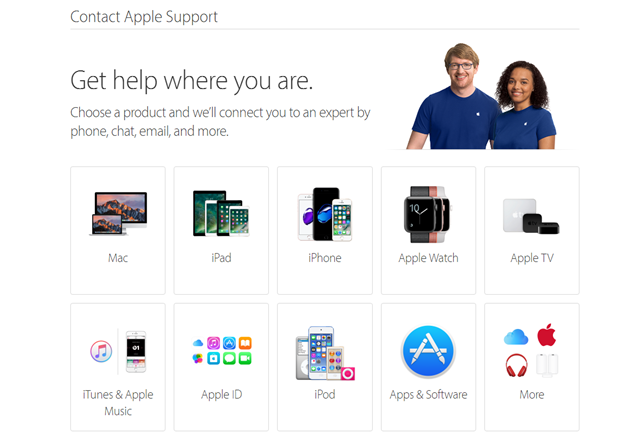Select the blue iCloud icon in More tile
The image size is (640, 444).
coord(516,337)
